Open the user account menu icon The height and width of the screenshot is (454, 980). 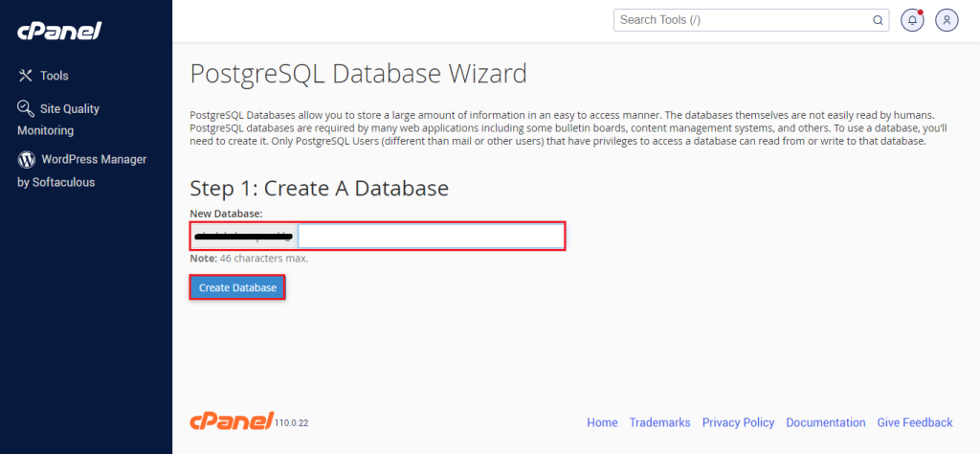(x=947, y=20)
